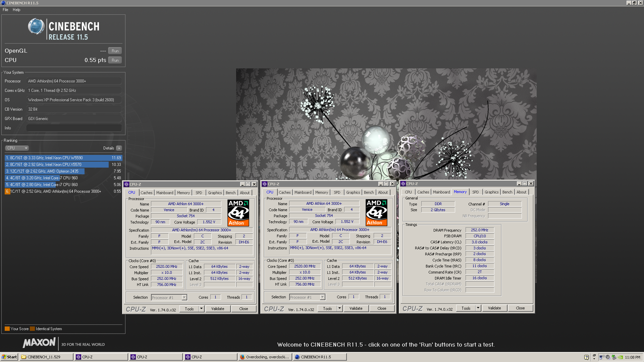Click AMD Athlon 64 logo in left CPU-Z

(x=238, y=213)
